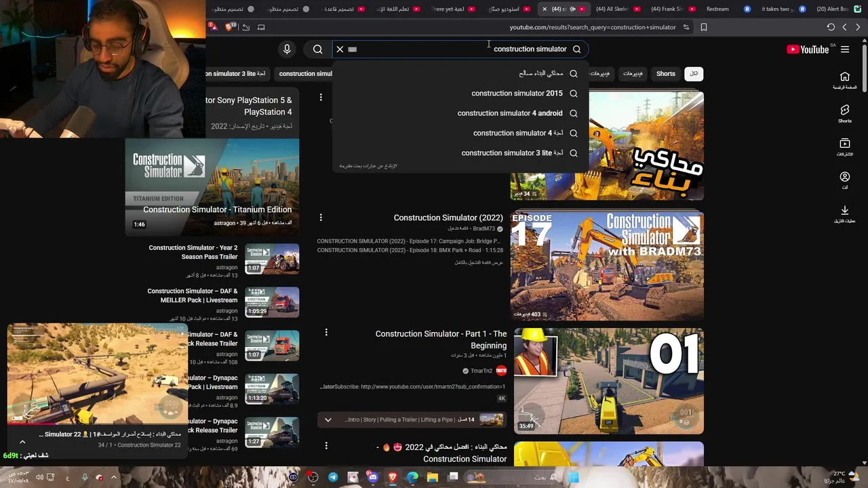Open Microsoft Edge from the taskbar
Image resolution: width=868 pixels, height=488 pixels.
point(412,477)
